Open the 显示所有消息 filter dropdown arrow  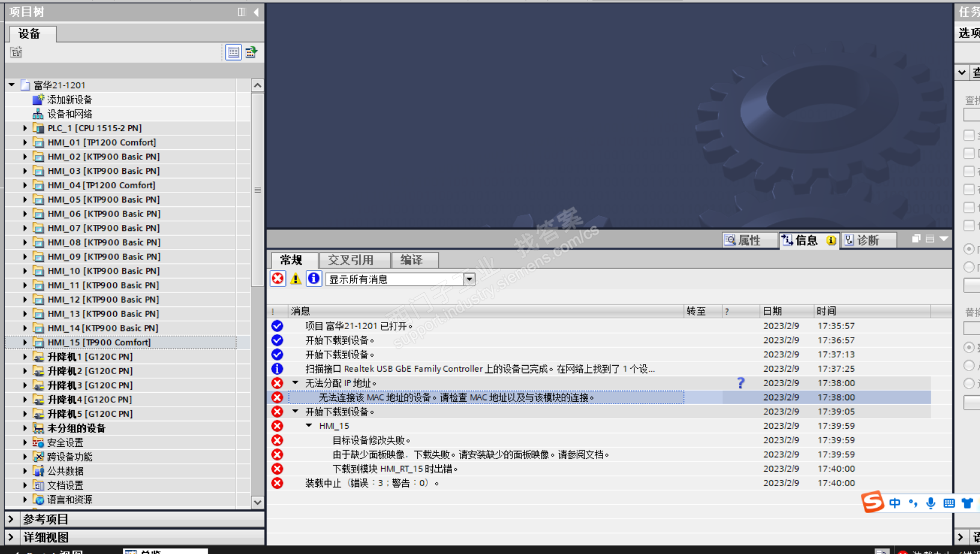tap(470, 279)
